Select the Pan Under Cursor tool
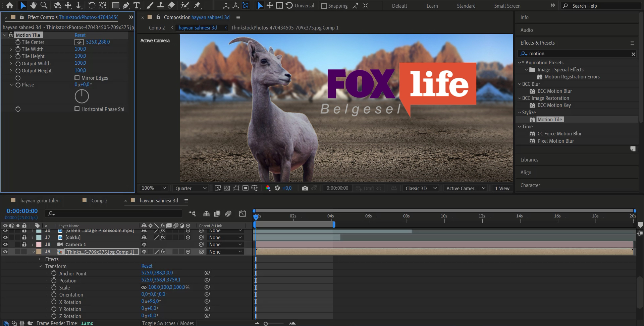This screenshot has height=326, width=644. pyautogui.click(x=68, y=5)
